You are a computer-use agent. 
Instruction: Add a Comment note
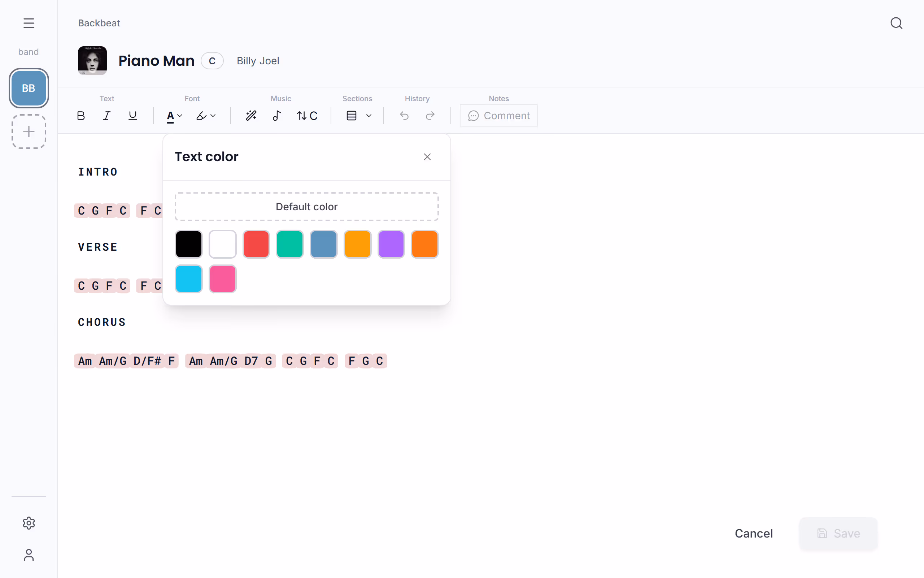pos(499,116)
